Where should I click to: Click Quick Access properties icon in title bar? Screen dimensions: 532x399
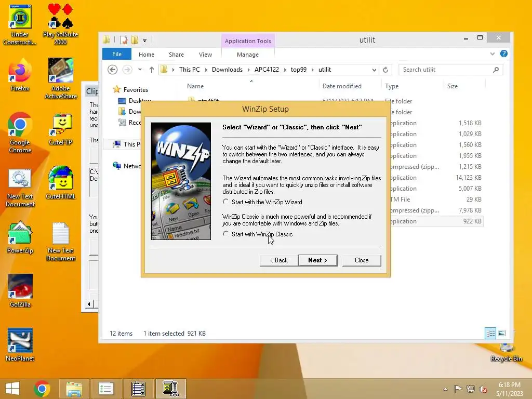click(x=124, y=40)
